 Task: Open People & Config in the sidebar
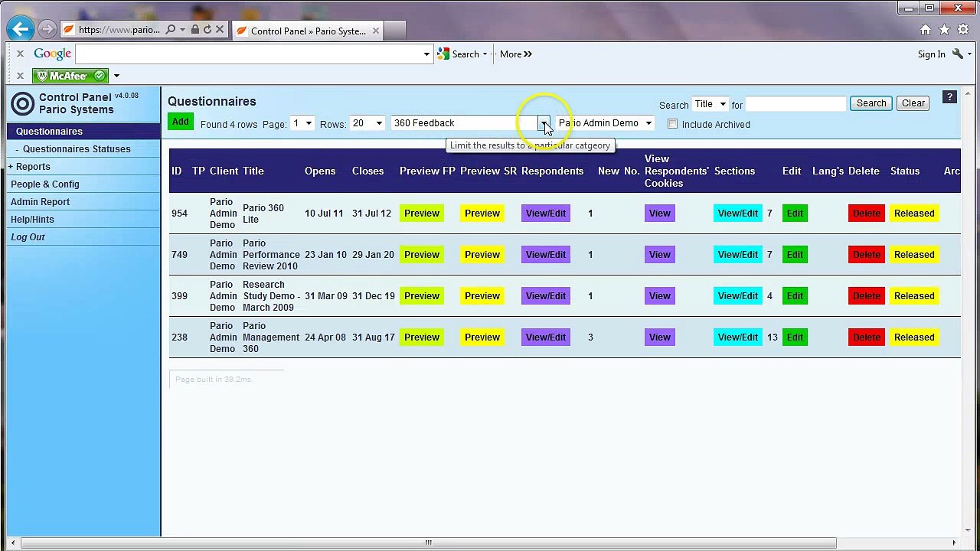[x=44, y=184]
